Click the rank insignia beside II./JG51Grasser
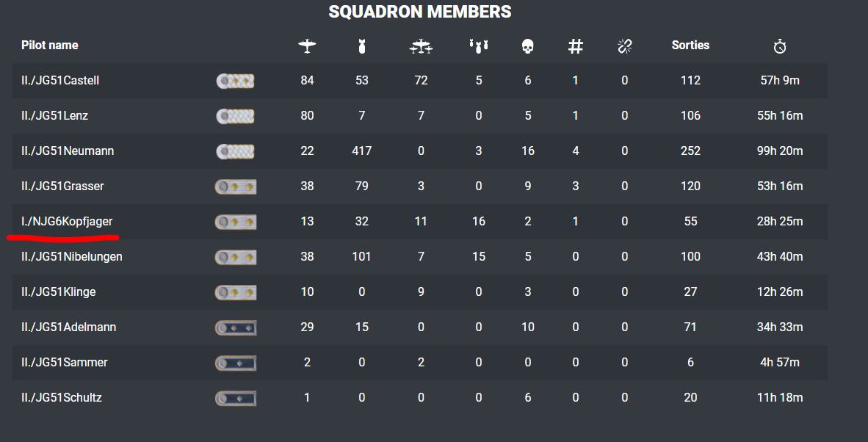868x442 pixels. [236, 186]
